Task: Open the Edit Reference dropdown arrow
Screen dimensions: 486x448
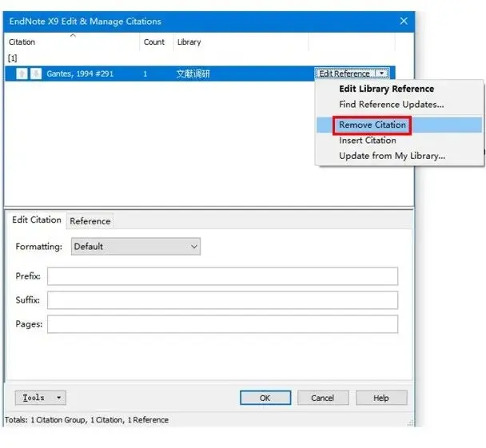Action: click(x=382, y=73)
